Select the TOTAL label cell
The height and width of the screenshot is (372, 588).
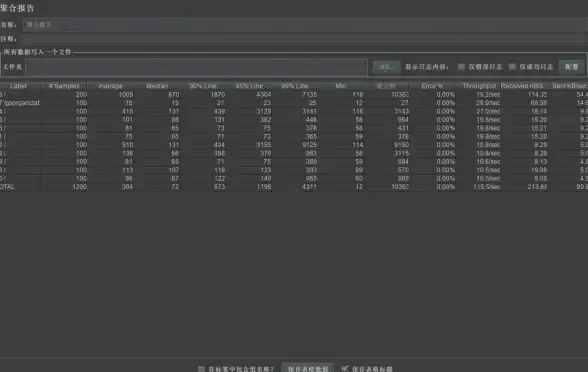[20, 187]
